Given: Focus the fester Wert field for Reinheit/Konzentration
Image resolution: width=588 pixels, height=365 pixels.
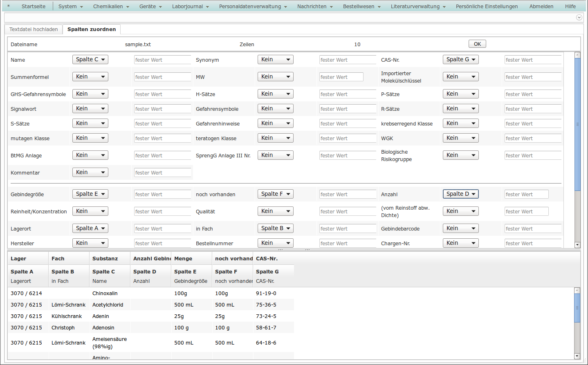Looking at the screenshot, I should click(x=163, y=211).
